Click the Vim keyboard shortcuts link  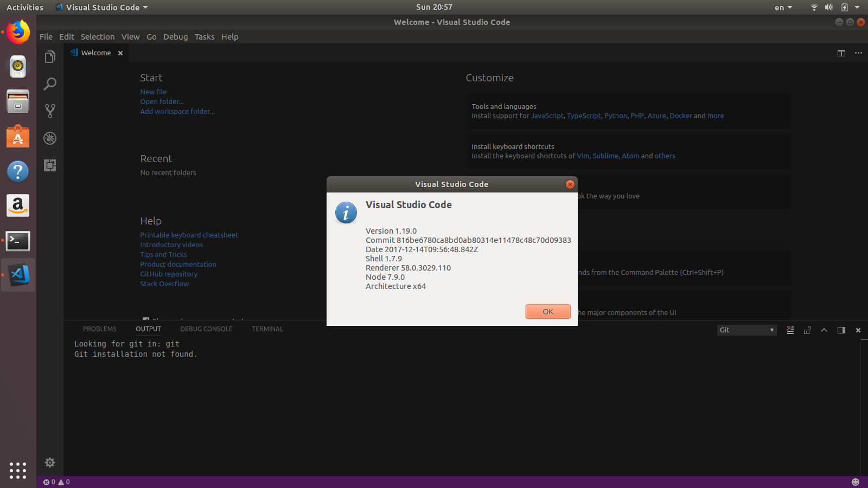point(583,156)
